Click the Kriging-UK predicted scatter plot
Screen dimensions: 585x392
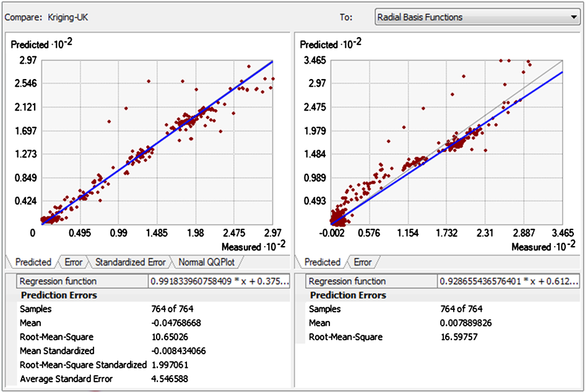point(157,142)
